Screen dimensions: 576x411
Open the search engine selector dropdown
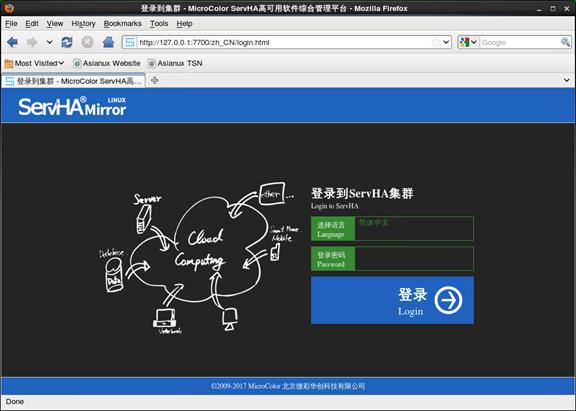point(468,42)
